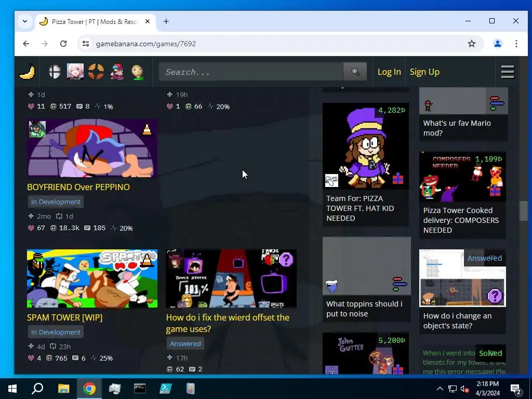
Task: Open File Explorer from taskbar
Action: 63,389
